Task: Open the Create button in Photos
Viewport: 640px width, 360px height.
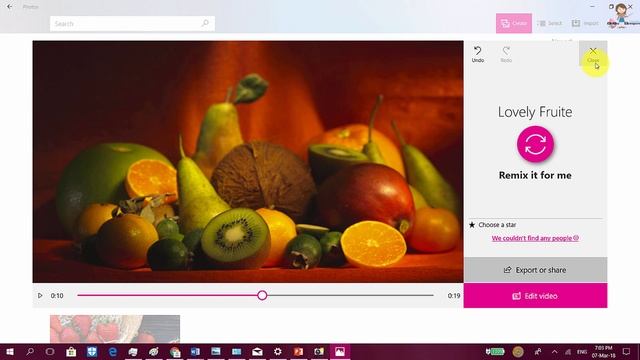Action: pyautogui.click(x=513, y=23)
